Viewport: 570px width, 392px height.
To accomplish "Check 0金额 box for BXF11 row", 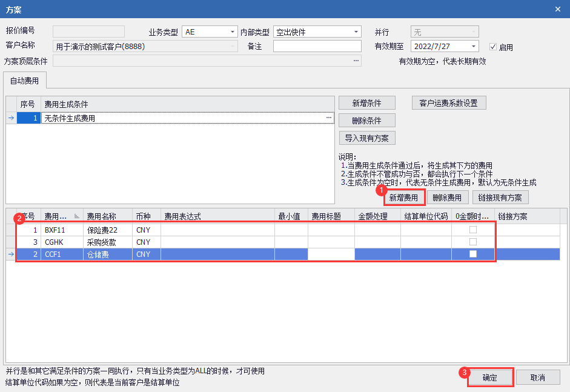I will [473, 230].
